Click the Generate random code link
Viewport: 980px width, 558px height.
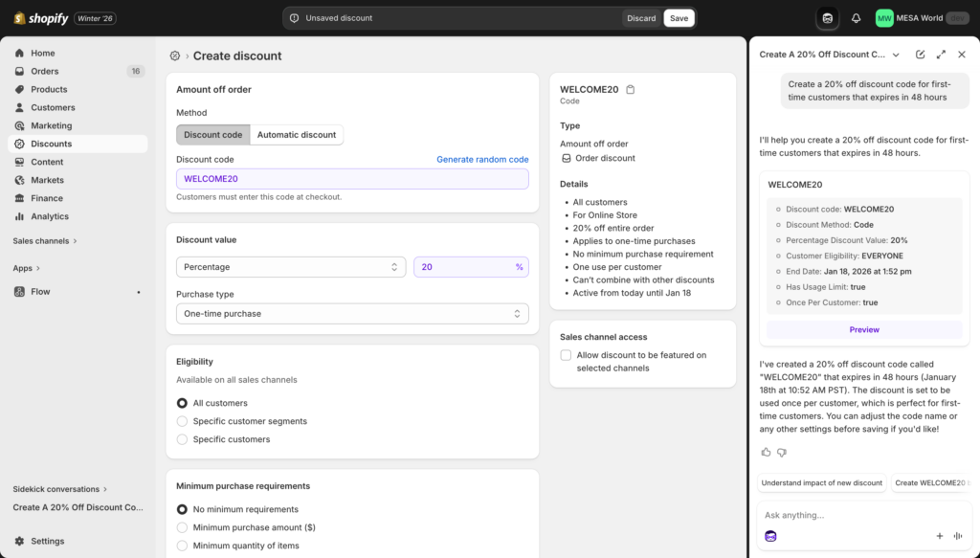(x=482, y=159)
